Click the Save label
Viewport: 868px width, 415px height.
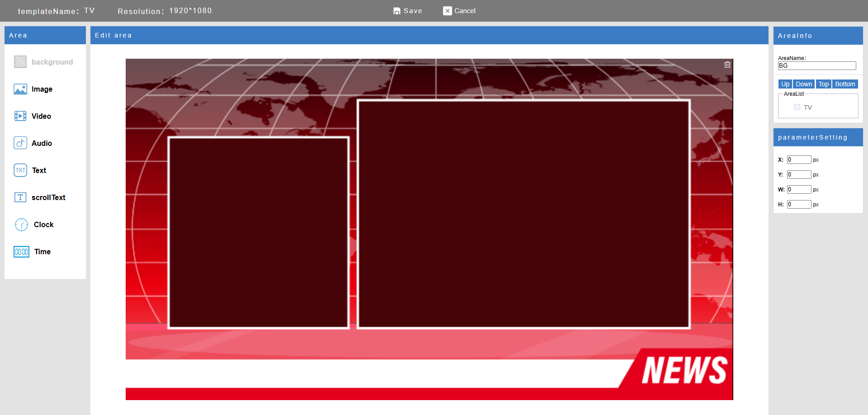pos(413,11)
